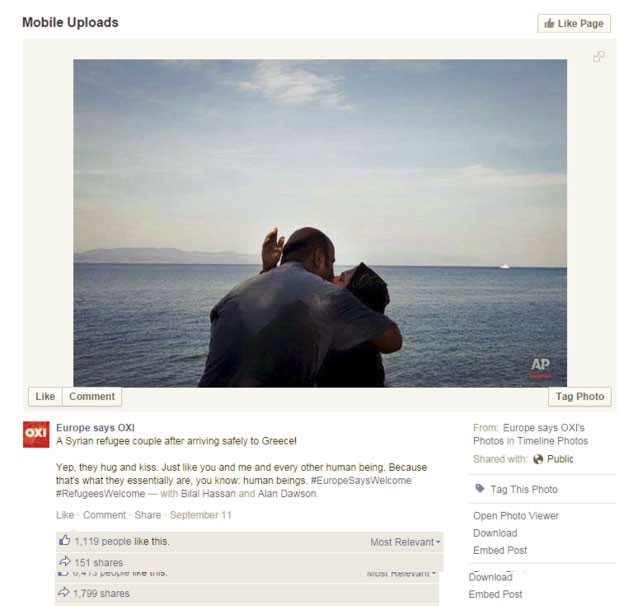Select Embed Post below Download
The height and width of the screenshot is (606, 620).
pyautogui.click(x=500, y=550)
